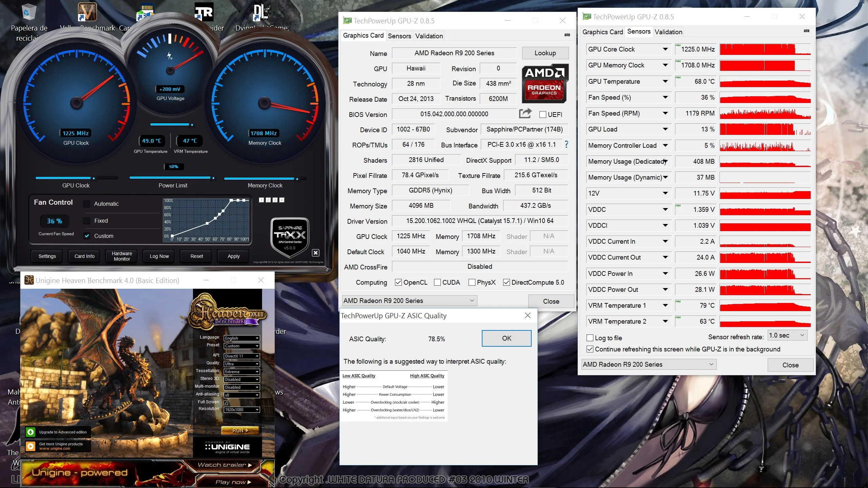Open the Anti-aliasing dropdown in Heaven
The height and width of the screenshot is (488, 868).
(241, 395)
